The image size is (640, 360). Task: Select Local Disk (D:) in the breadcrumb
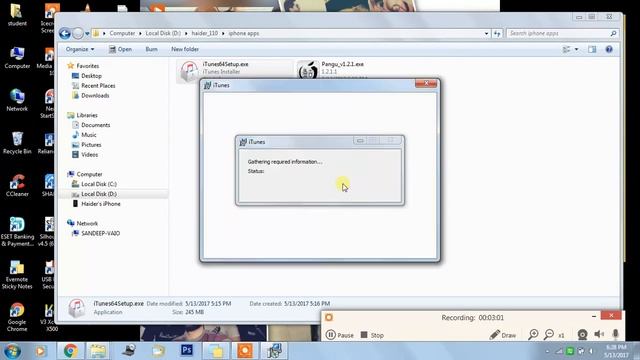point(163,33)
